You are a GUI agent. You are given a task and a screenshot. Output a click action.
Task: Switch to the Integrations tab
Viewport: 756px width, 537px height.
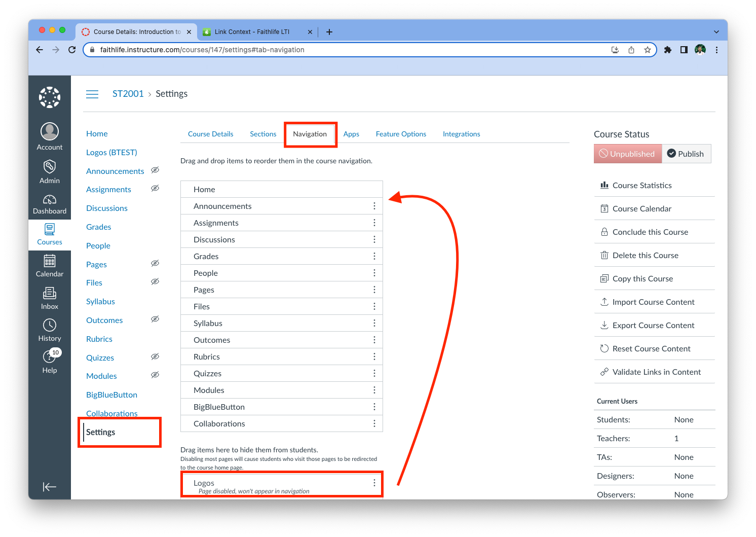[x=462, y=134]
